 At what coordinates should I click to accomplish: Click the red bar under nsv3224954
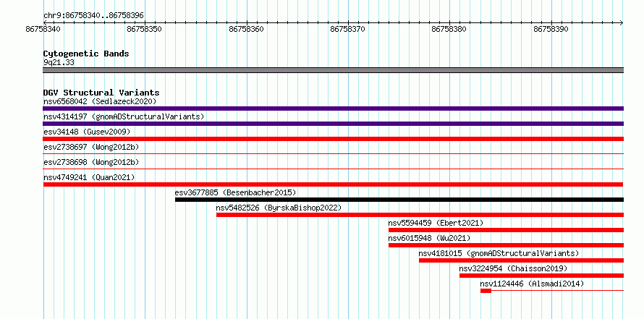pos(541,276)
